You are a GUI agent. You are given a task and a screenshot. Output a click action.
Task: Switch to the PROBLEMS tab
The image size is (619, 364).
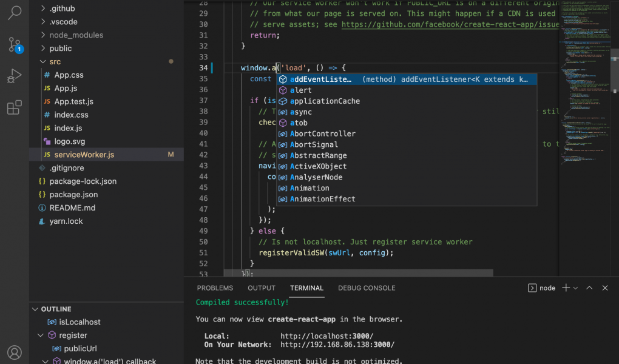215,288
